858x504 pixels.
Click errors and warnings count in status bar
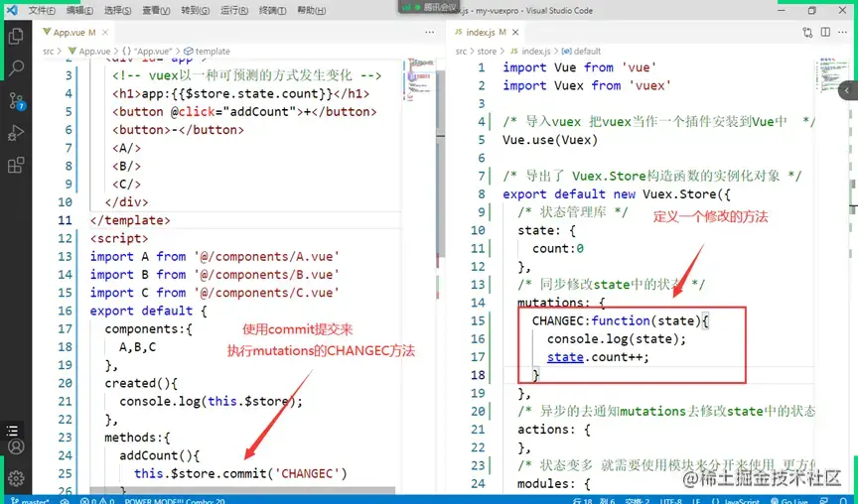tap(97, 500)
